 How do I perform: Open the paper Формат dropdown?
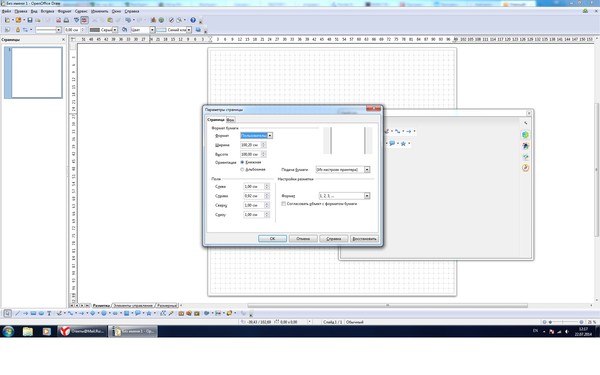pyautogui.click(x=270, y=135)
